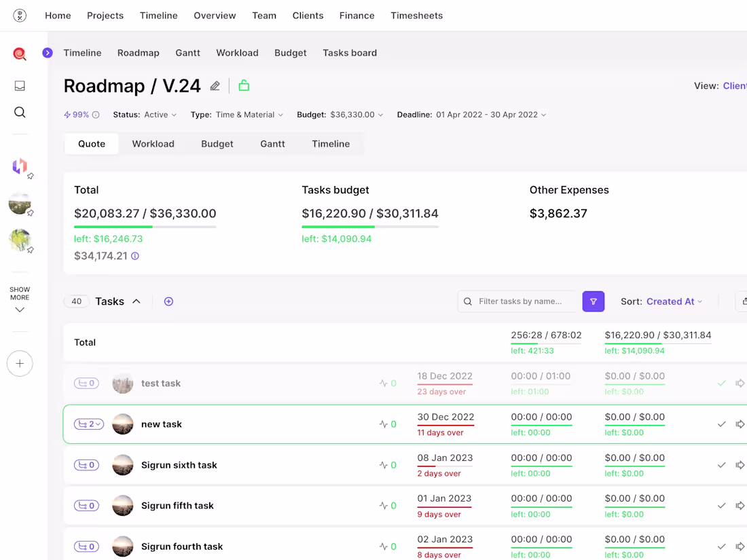Select the Gantt tab under project title

coord(272,144)
